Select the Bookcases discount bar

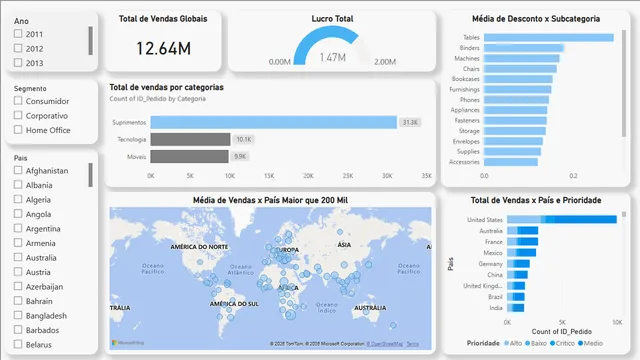pyautogui.click(x=518, y=79)
